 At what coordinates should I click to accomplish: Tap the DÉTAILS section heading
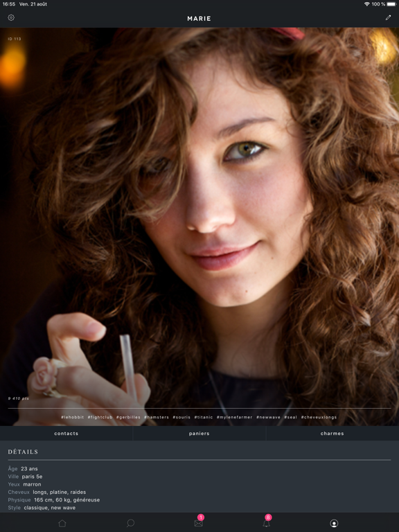[23, 452]
